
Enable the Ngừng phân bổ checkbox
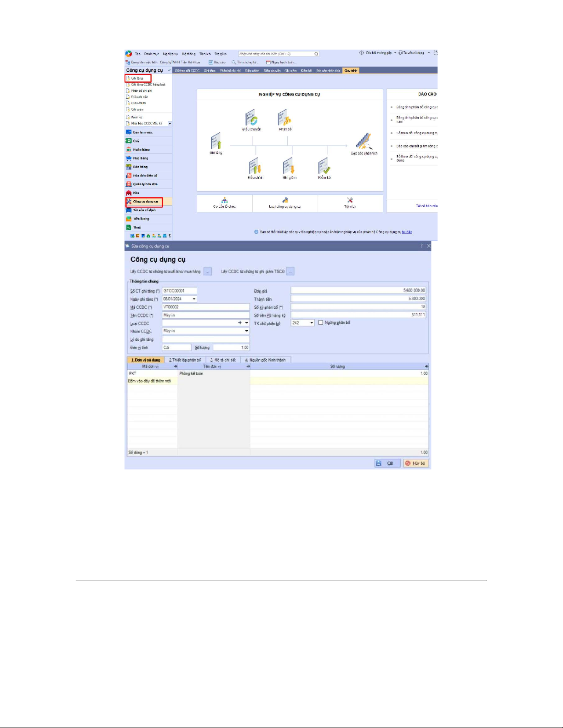(321, 323)
